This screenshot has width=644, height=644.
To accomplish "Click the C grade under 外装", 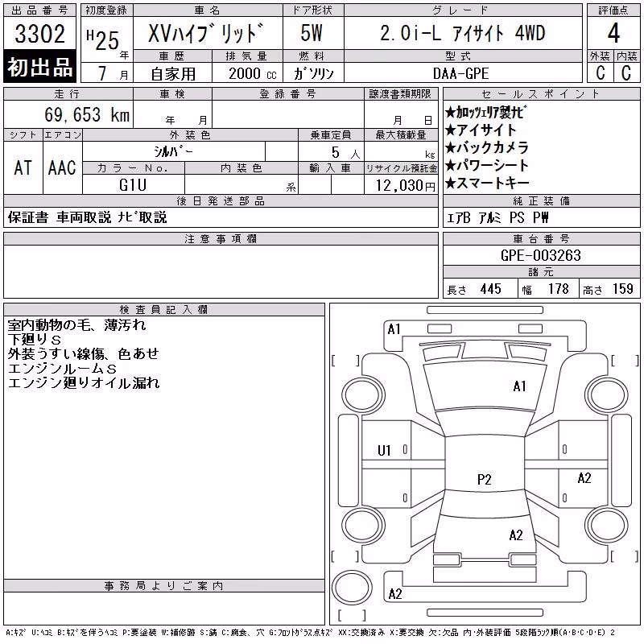I will point(601,72).
